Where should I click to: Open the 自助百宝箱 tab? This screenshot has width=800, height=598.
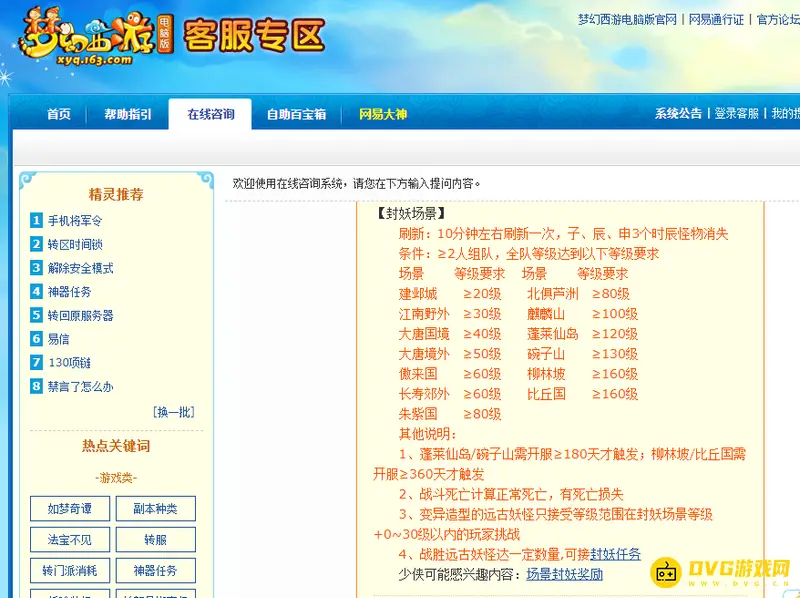(296, 114)
